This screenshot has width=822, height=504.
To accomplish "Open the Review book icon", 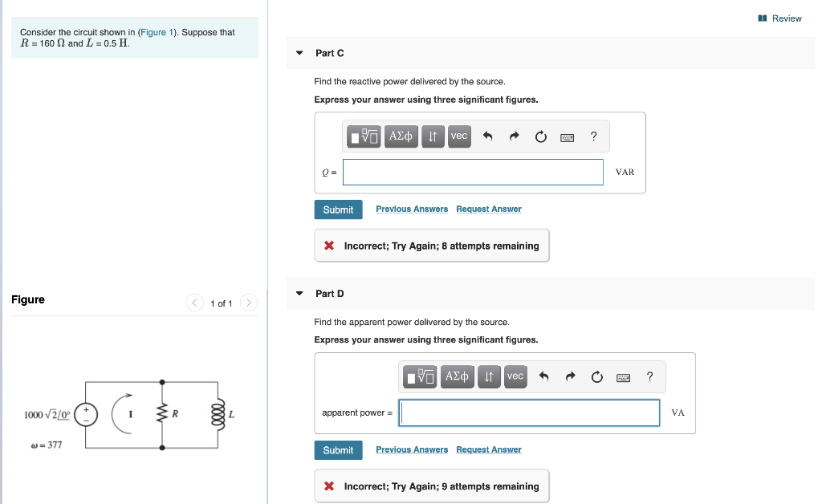I will tap(763, 18).
